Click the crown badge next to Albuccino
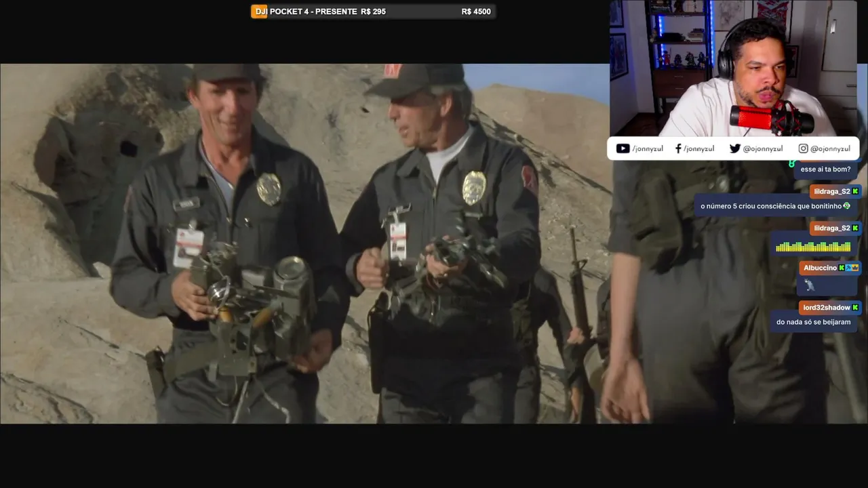 (855, 268)
